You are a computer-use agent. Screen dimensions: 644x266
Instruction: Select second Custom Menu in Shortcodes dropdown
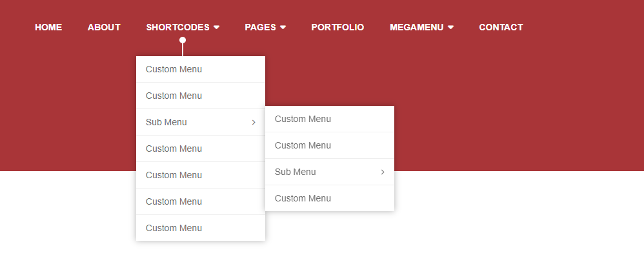(174, 96)
